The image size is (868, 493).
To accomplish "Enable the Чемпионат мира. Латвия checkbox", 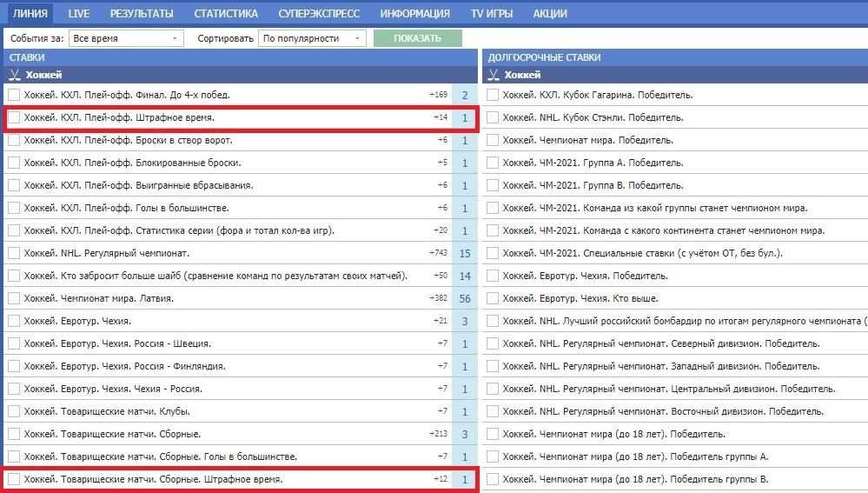I will click(x=14, y=298).
